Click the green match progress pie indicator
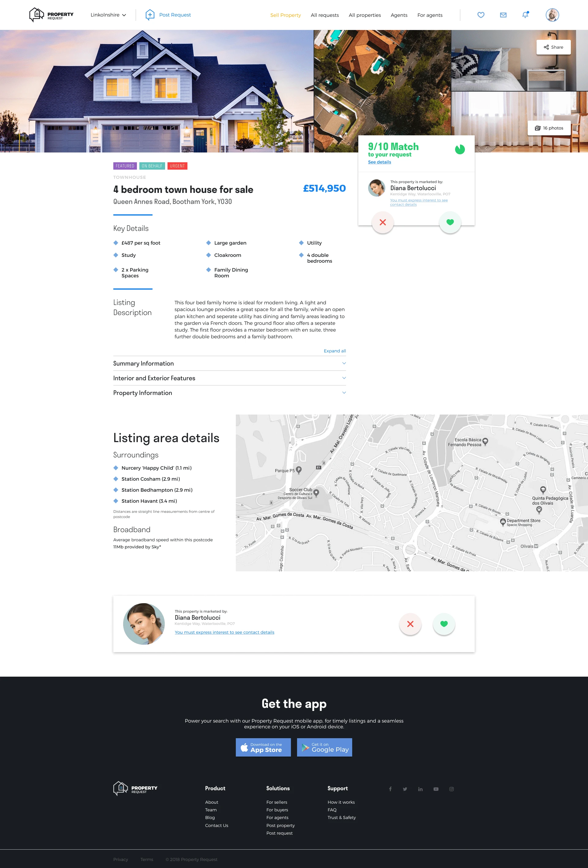 pos(460,149)
